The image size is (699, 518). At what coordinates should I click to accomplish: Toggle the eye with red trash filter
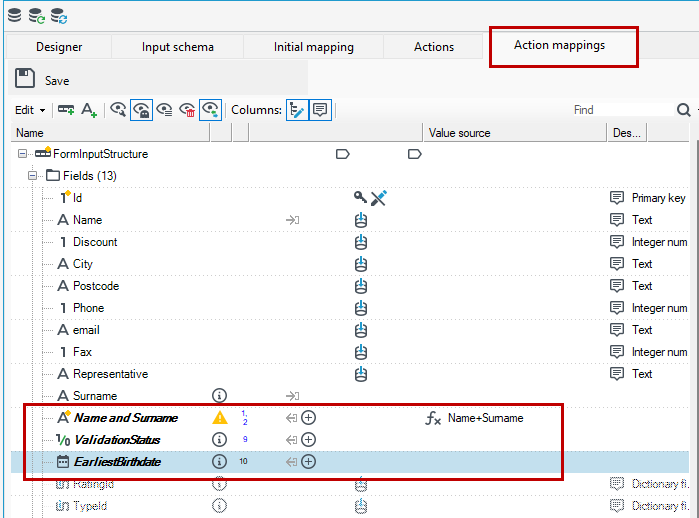187,110
